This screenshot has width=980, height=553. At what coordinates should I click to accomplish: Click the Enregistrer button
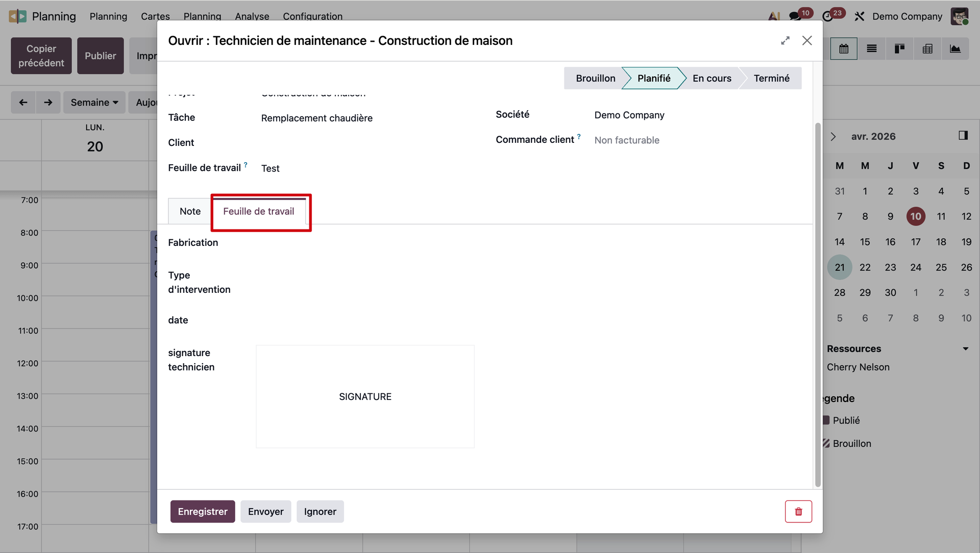click(x=203, y=512)
